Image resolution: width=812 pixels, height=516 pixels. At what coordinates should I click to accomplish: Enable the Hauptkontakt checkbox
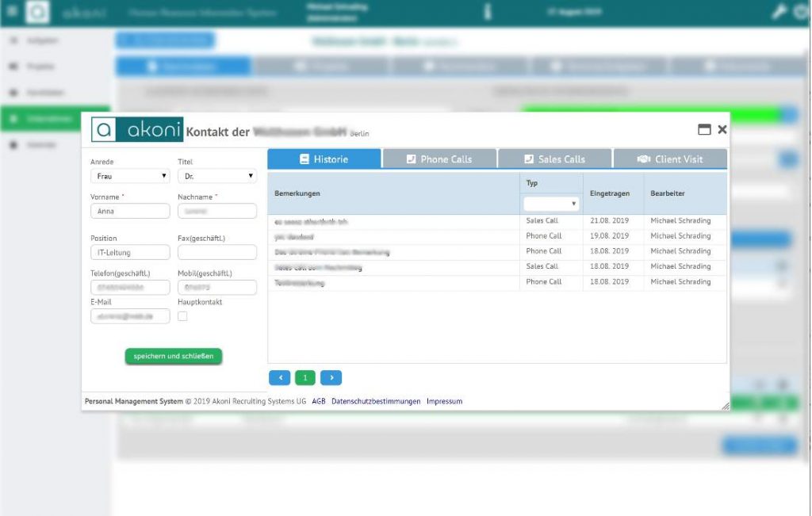pyautogui.click(x=182, y=315)
